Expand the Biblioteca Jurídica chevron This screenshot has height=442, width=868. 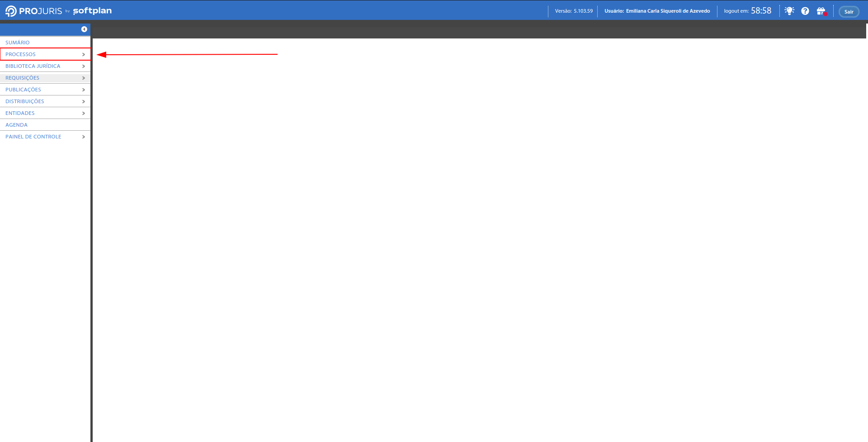click(84, 66)
